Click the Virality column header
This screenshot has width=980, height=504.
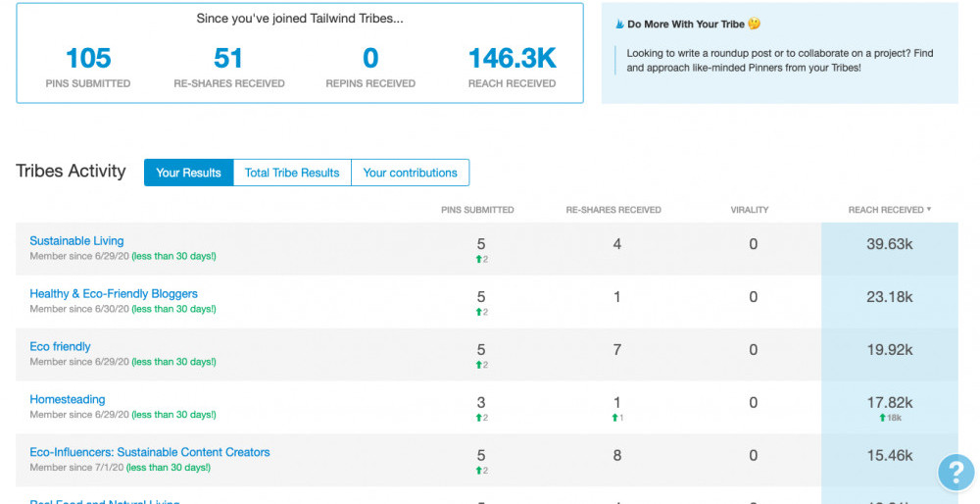click(750, 210)
